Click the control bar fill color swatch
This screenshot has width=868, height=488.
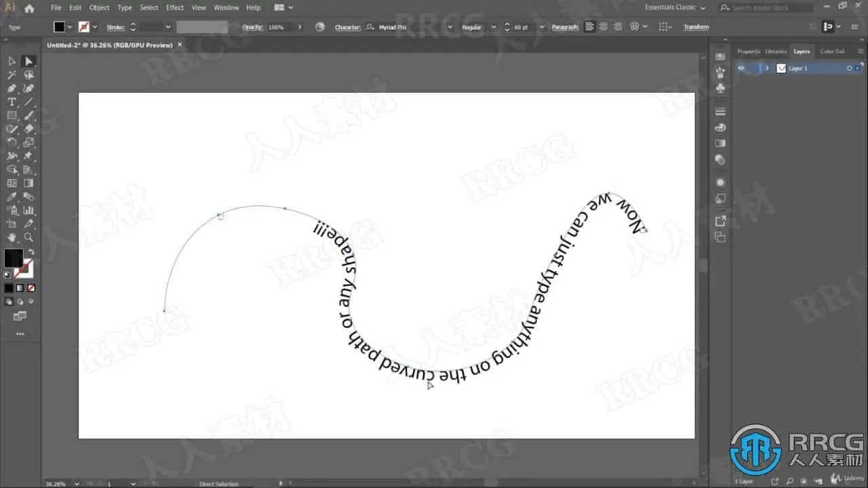(60, 27)
